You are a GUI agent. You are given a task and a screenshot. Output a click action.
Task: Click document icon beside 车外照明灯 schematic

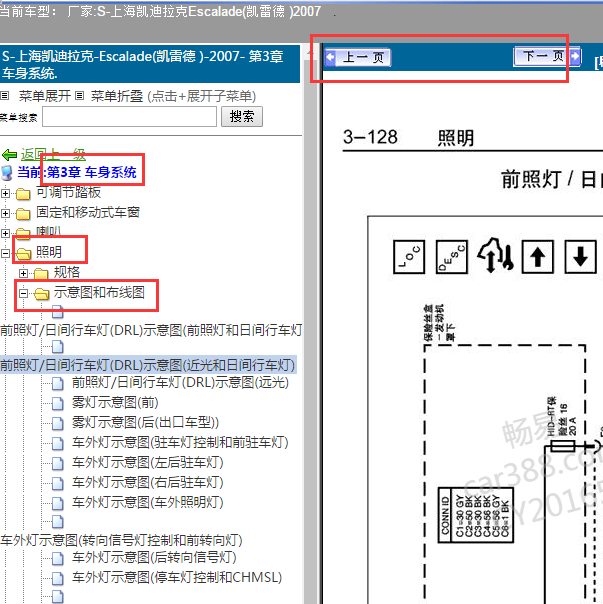point(58,504)
